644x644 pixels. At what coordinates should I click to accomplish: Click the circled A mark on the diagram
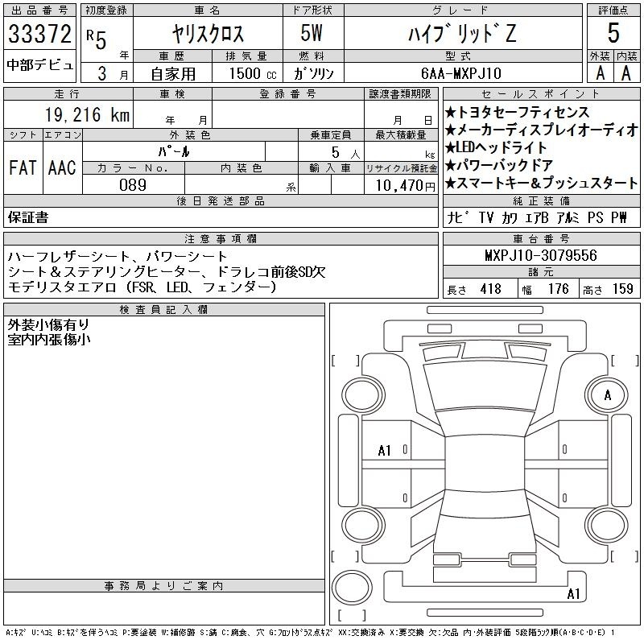tap(608, 394)
